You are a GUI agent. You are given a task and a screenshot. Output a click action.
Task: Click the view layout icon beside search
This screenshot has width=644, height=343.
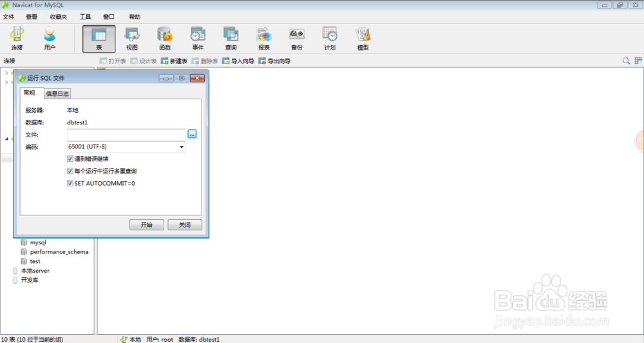click(638, 61)
